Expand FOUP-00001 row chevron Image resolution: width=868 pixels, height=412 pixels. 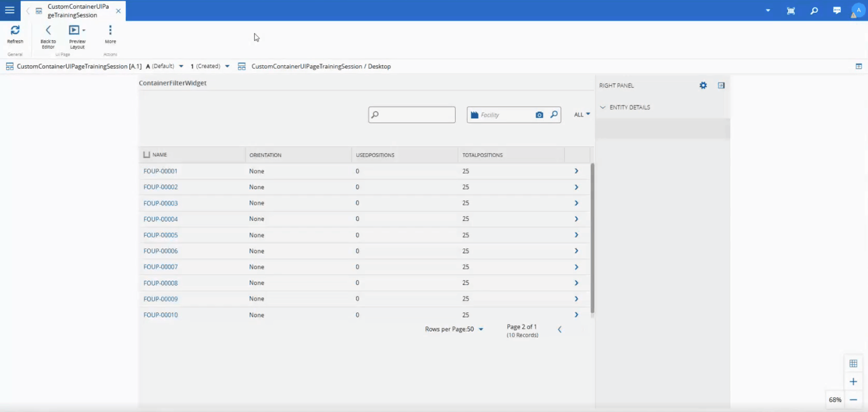(576, 171)
